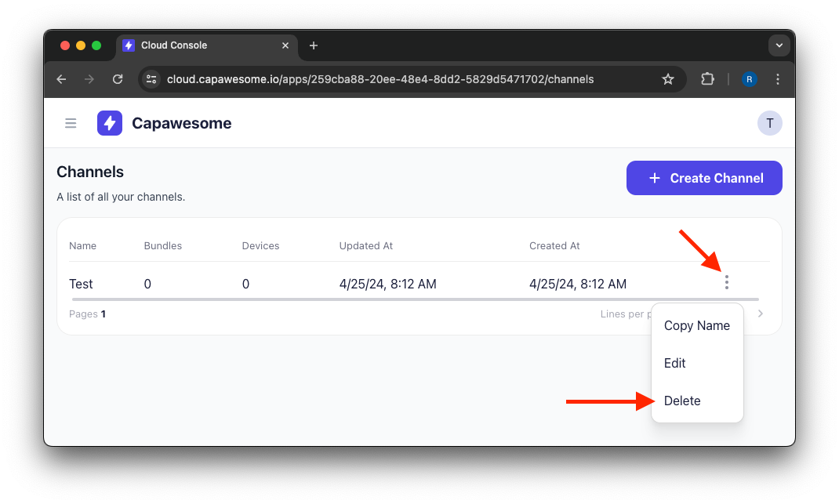Click the Create Channel button
The height and width of the screenshot is (504, 839).
click(x=703, y=178)
